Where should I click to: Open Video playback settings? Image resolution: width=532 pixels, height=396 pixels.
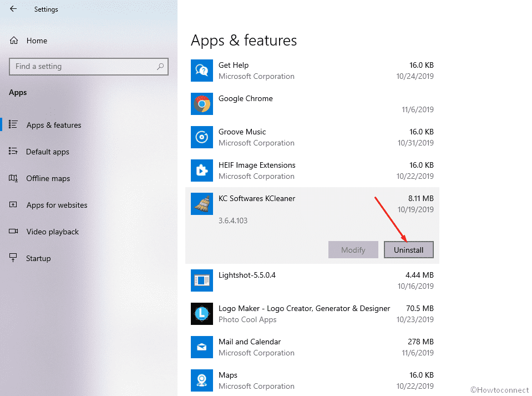pos(53,232)
